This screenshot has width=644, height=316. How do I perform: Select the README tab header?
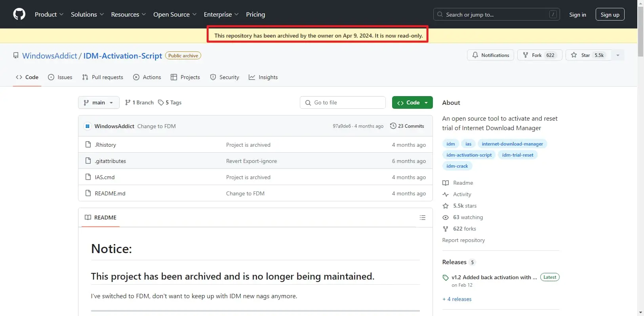pyautogui.click(x=101, y=218)
